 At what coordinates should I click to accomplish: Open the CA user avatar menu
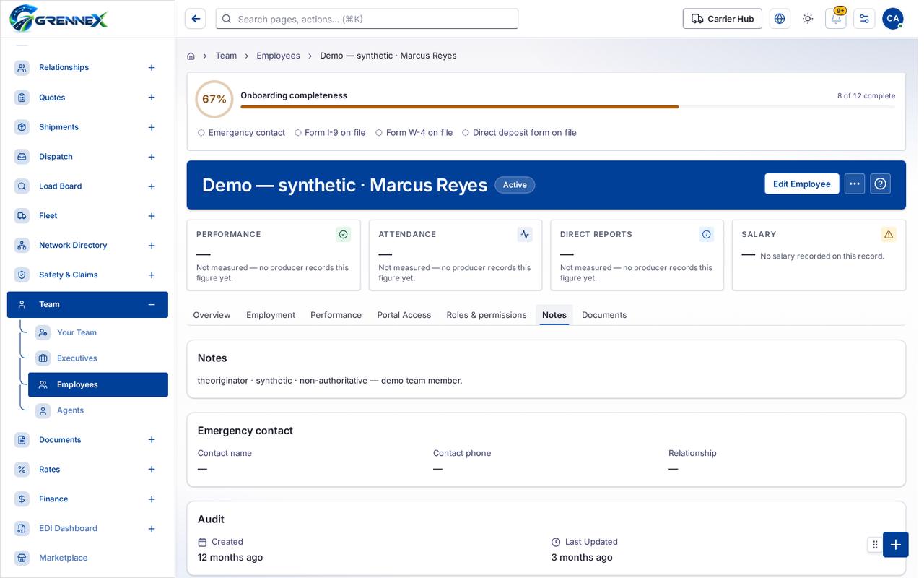[x=893, y=19]
